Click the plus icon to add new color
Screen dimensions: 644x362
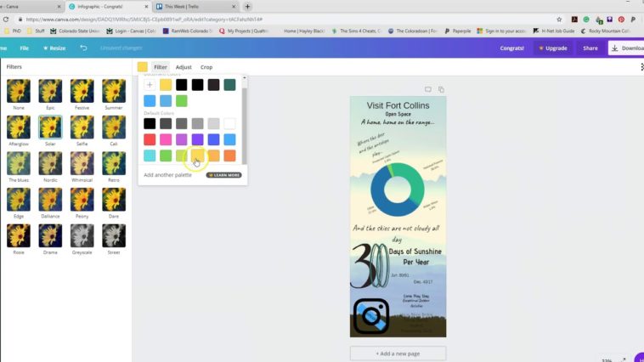(x=150, y=85)
